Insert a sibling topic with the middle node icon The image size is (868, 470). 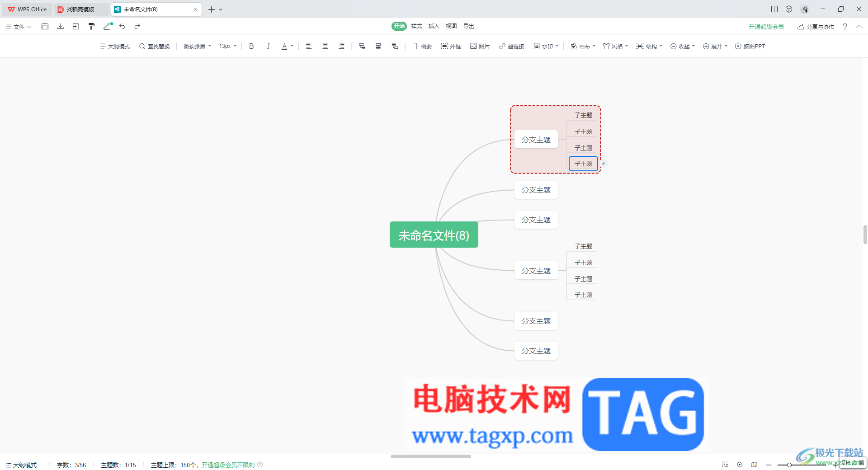point(378,46)
